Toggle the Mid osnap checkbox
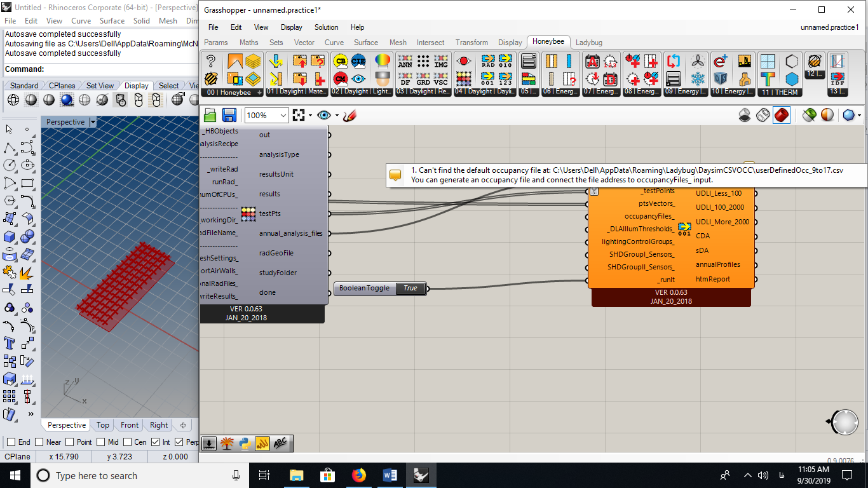Image resolution: width=868 pixels, height=488 pixels. [x=101, y=442]
